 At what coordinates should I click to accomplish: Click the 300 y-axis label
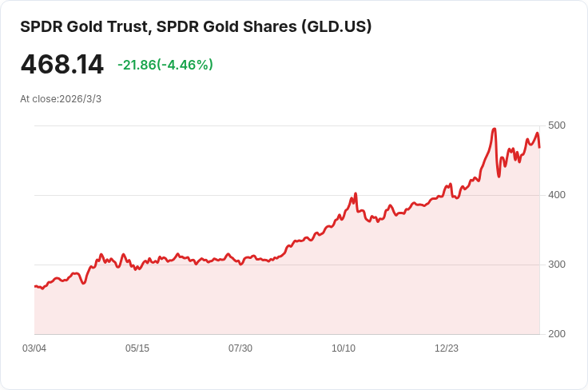[x=556, y=265]
